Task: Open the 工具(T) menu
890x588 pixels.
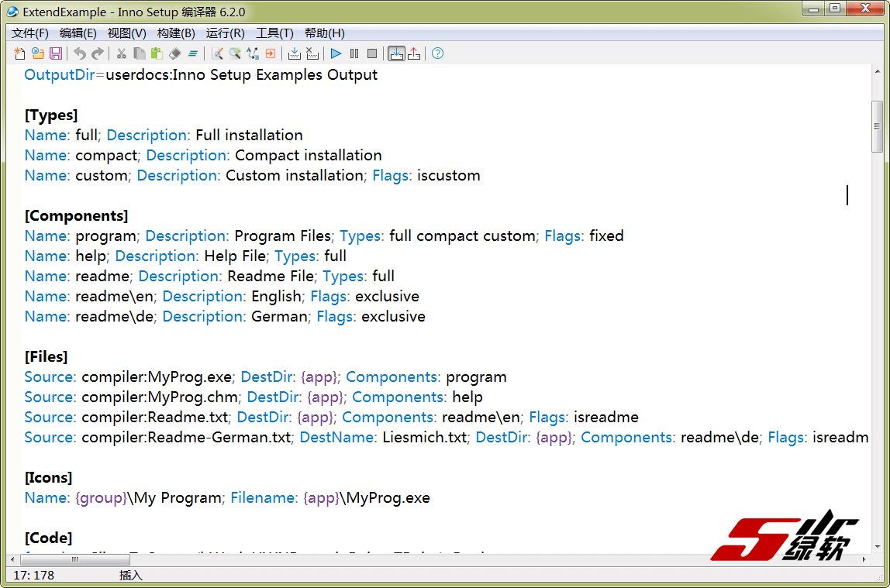Action: pyautogui.click(x=274, y=33)
